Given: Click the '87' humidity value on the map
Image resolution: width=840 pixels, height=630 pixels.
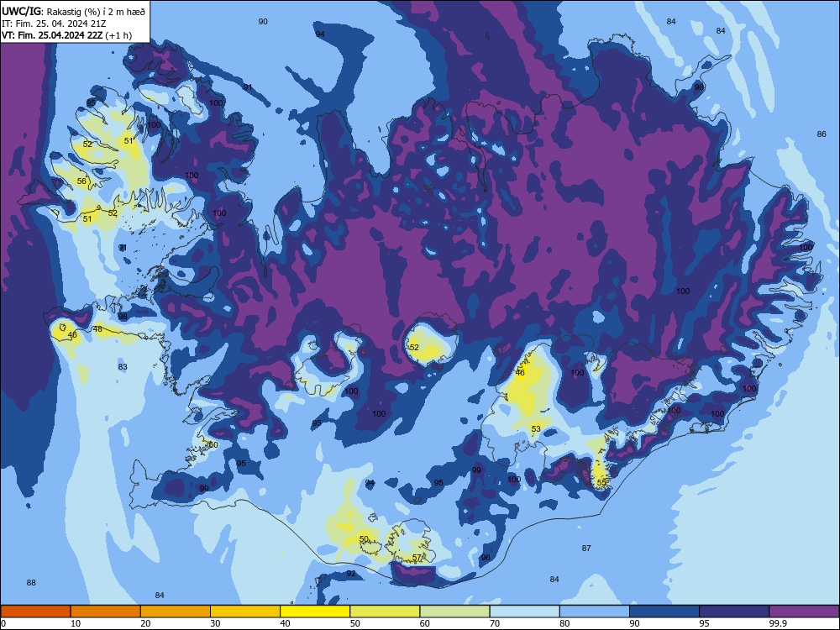Looking at the screenshot, I should pos(586,548).
